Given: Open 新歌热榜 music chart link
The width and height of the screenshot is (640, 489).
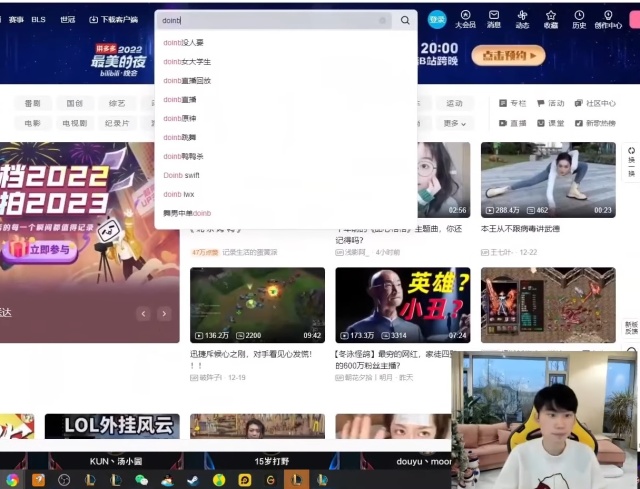Looking at the screenshot, I should 595,123.
